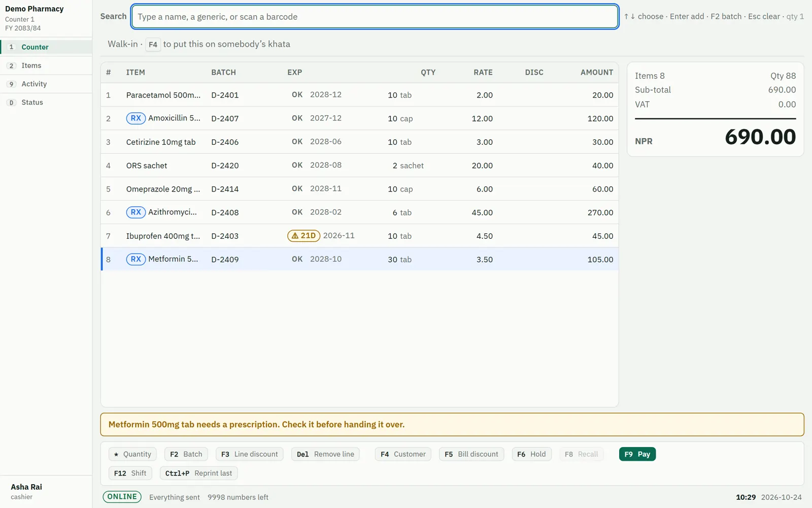Click the F4 key hint beside Walk-in
Screen dimensions: 812x508
(x=153, y=44)
